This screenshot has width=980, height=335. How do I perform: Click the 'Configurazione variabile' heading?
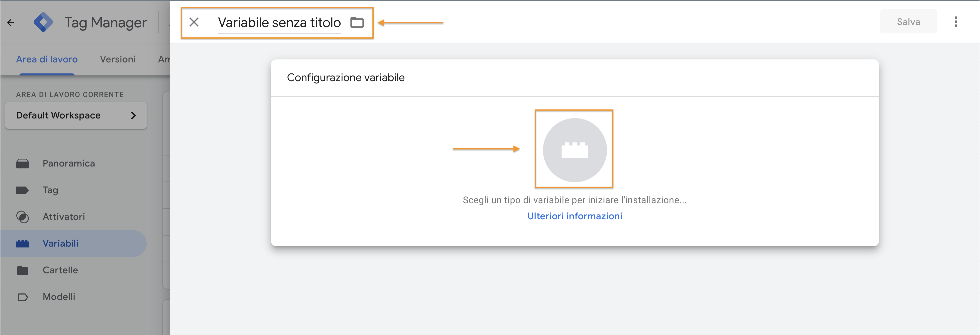coord(345,78)
